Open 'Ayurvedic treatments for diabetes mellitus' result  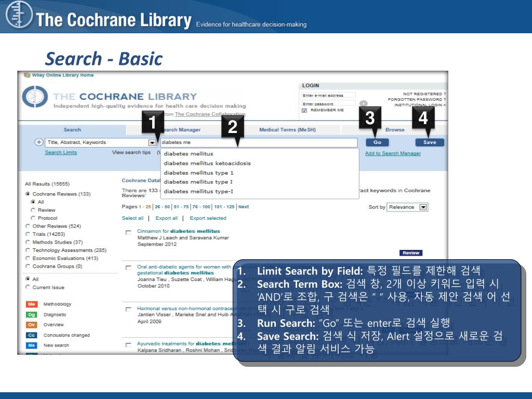190,344
